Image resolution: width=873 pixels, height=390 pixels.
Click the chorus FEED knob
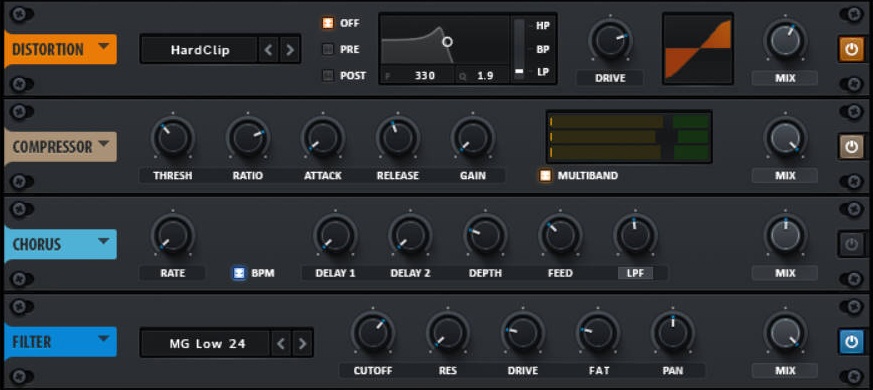[560, 235]
